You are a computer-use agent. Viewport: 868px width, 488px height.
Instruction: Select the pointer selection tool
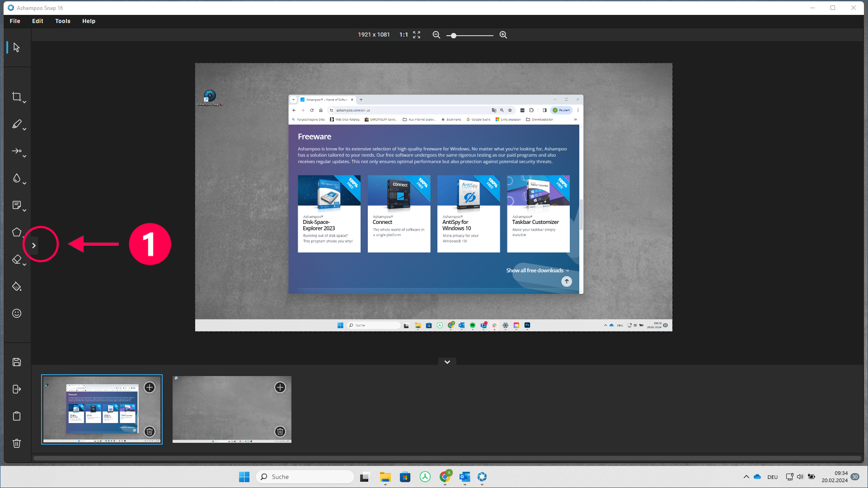(17, 47)
